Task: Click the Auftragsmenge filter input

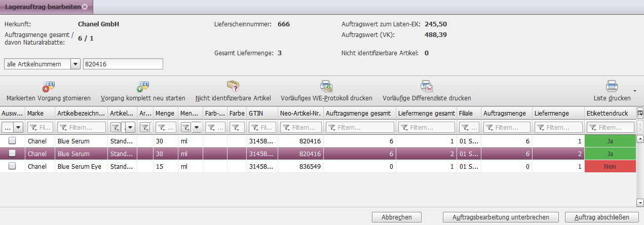Action: [x=506, y=127]
